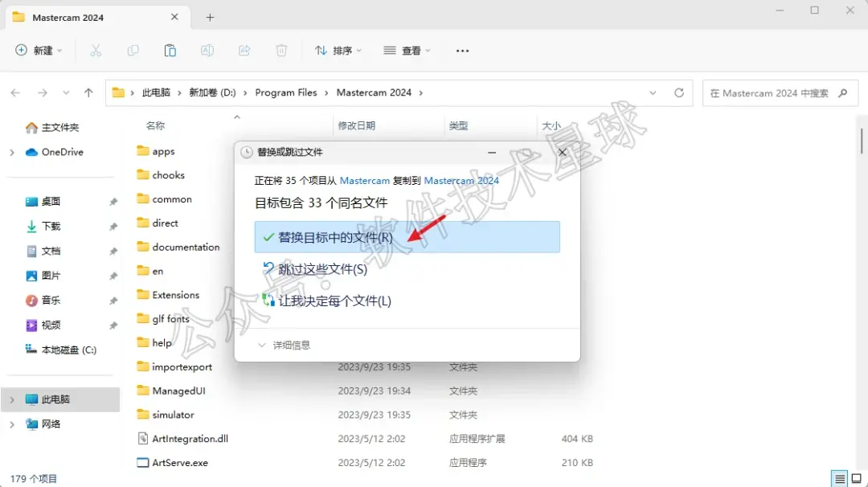
Task: Switch to details view icon in status bar
Action: coord(840,478)
